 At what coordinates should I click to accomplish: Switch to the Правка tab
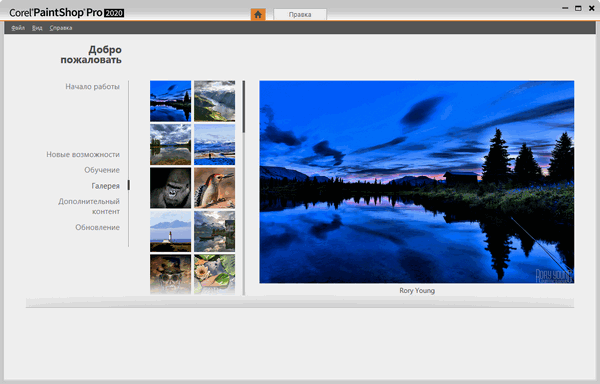pos(300,15)
